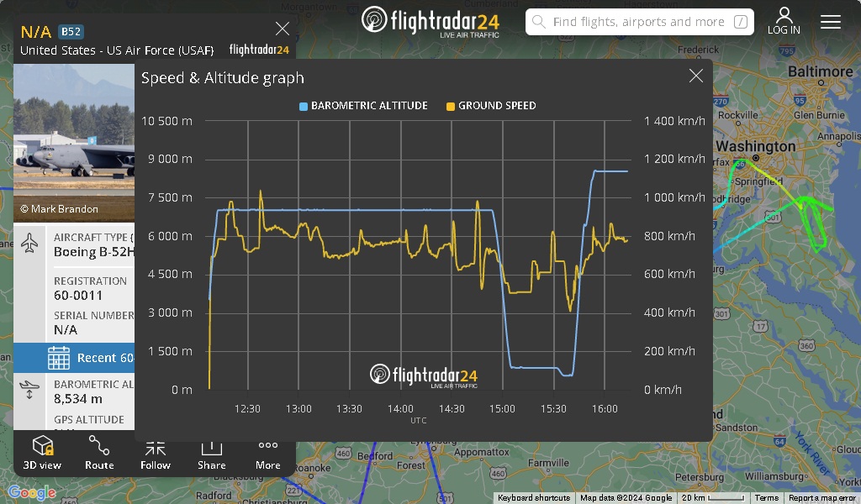The height and width of the screenshot is (504, 861).
Task: Click the 16:00 UTC axis label
Action: click(x=605, y=408)
